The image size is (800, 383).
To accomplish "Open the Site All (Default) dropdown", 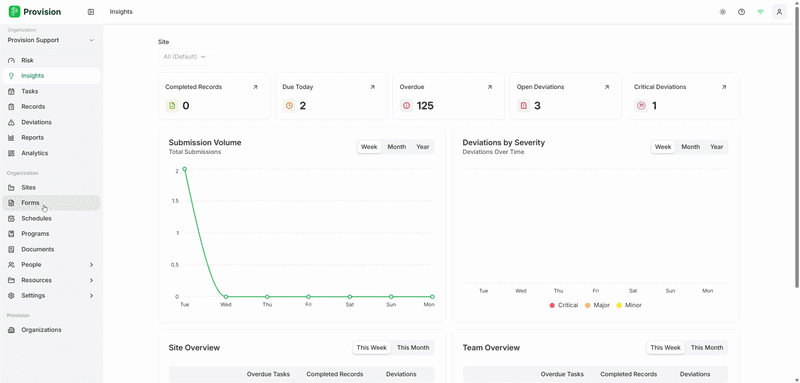I will pyautogui.click(x=184, y=57).
